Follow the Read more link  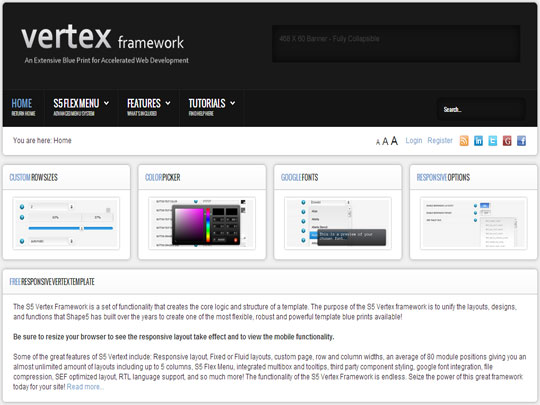[x=85, y=387]
